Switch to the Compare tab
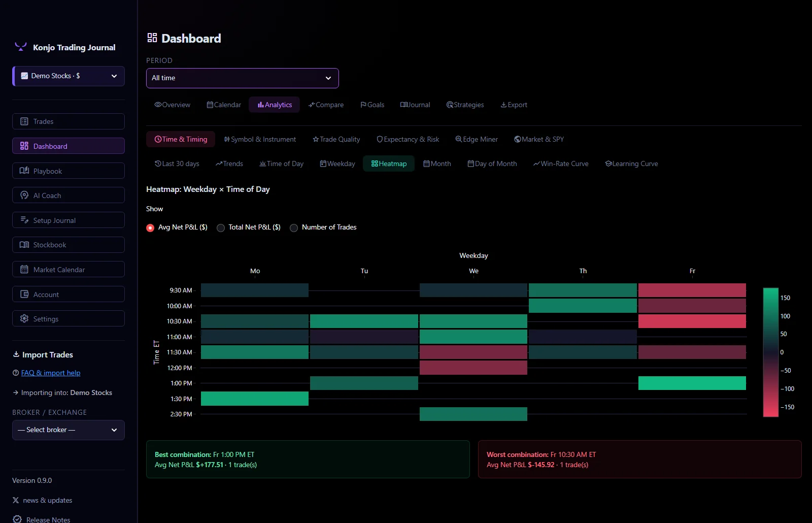Image resolution: width=812 pixels, height=523 pixels. point(326,105)
